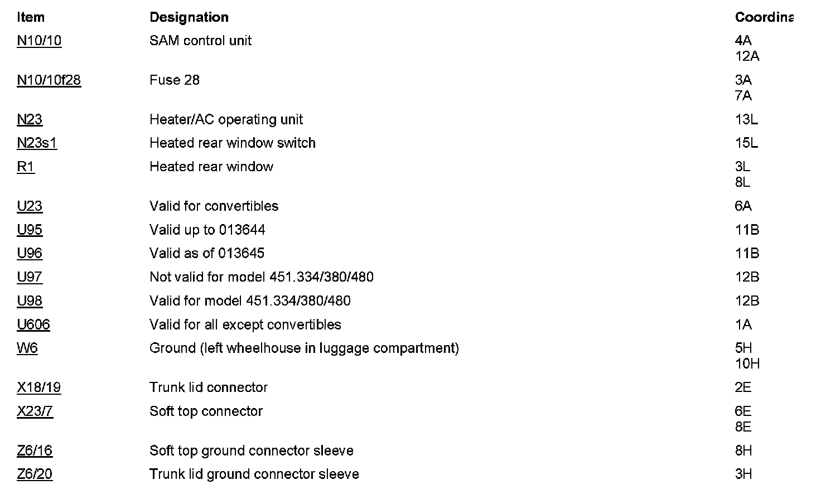Image resolution: width=821 pixels, height=504 pixels.
Task: Open the Z6/16 sleeve link
Action: pos(35,450)
